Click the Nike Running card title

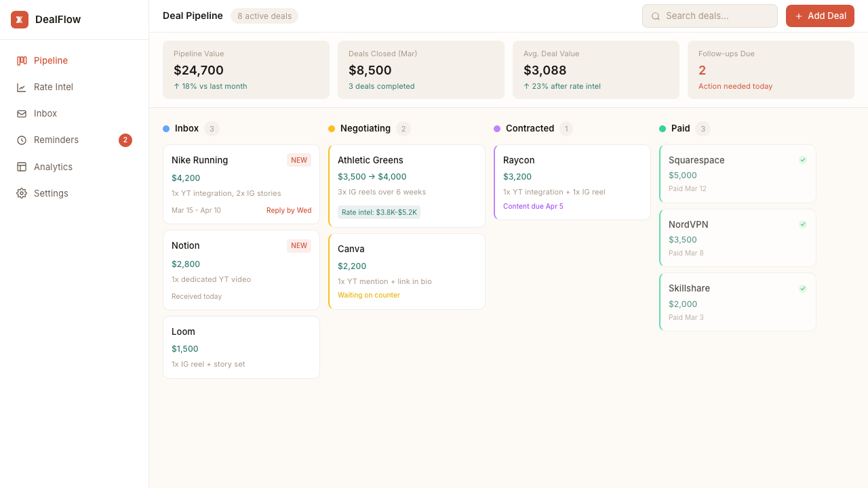[200, 160]
